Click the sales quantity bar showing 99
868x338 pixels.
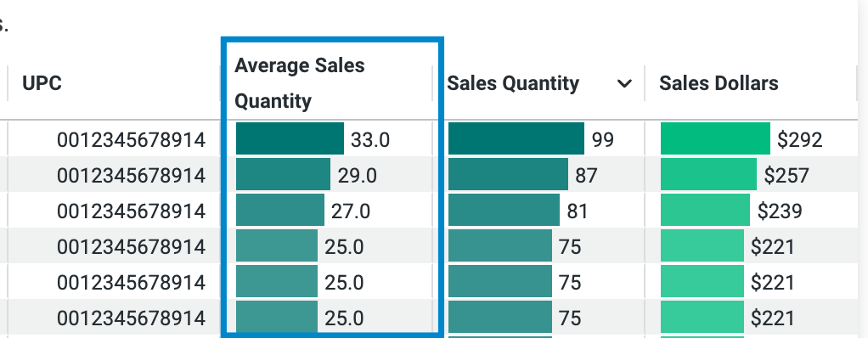(516, 138)
